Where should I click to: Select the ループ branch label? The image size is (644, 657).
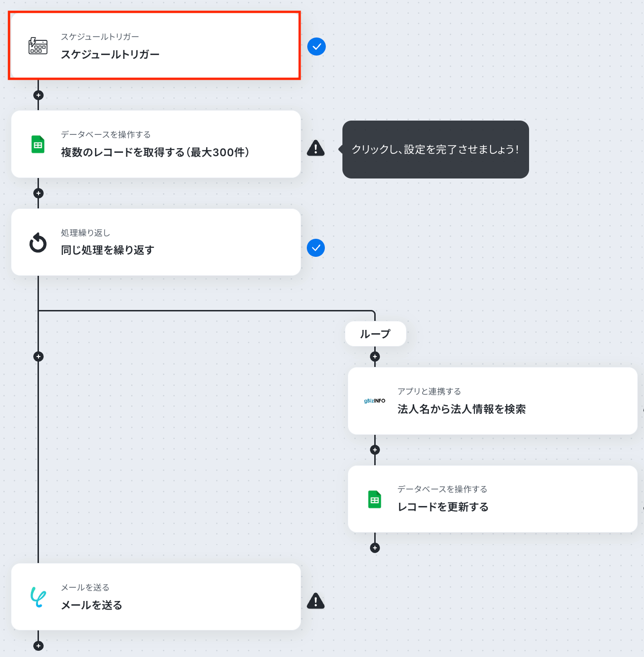pos(375,334)
